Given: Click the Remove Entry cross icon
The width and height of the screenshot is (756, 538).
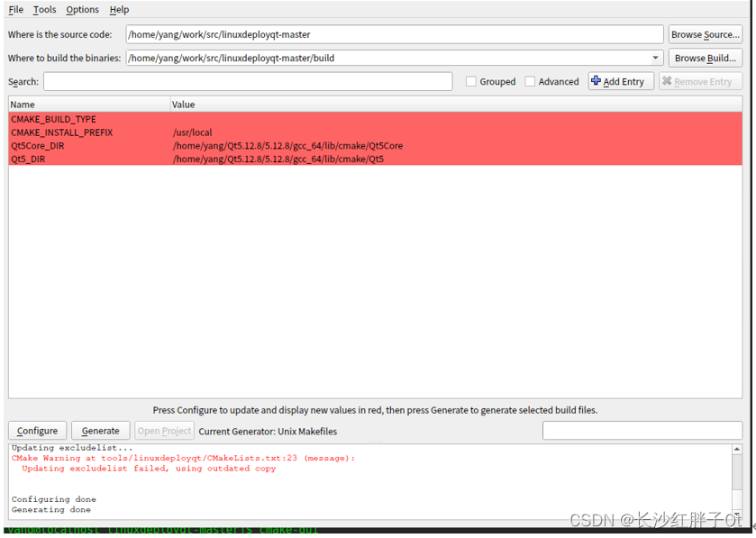Looking at the screenshot, I should tap(669, 81).
